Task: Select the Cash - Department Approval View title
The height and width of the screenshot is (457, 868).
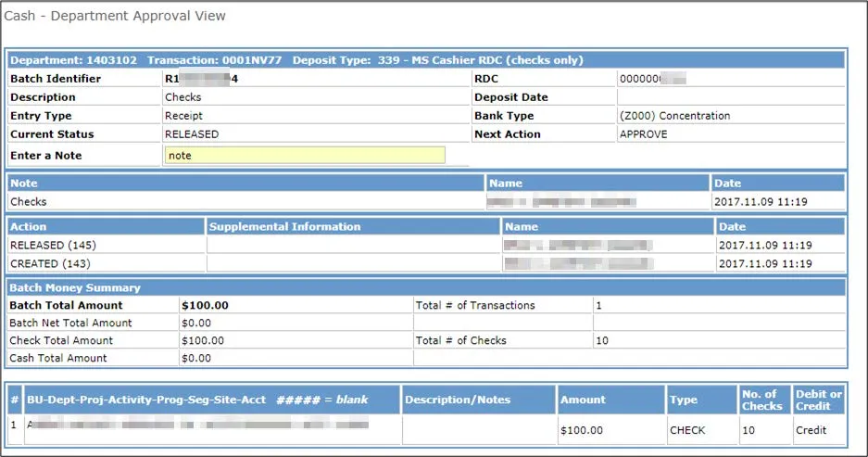Action: click(115, 16)
